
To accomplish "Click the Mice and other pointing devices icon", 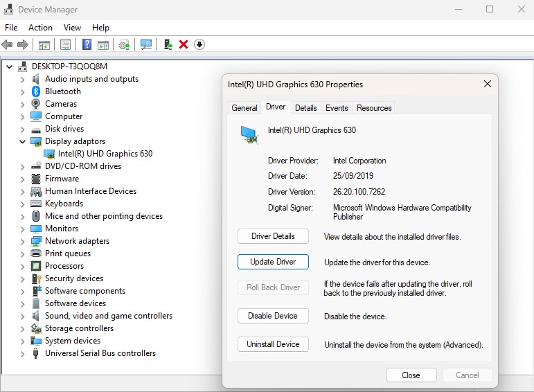I will [x=36, y=216].
